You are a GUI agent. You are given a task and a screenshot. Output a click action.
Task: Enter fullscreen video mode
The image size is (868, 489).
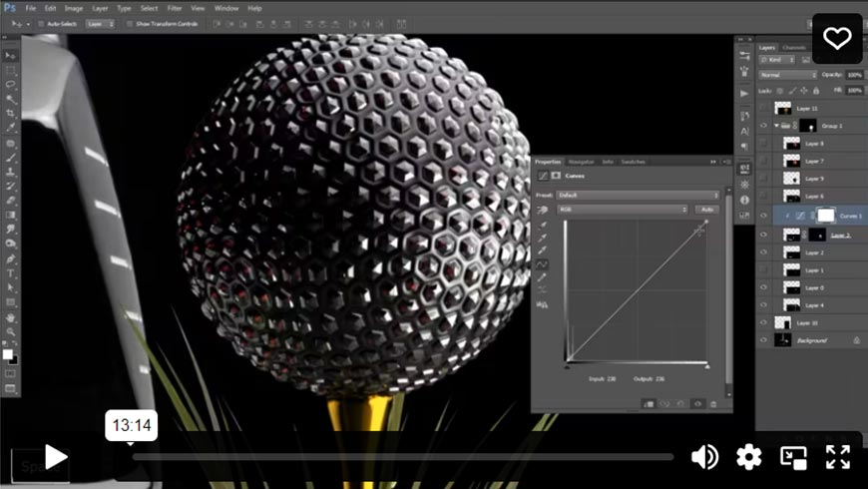tap(837, 457)
